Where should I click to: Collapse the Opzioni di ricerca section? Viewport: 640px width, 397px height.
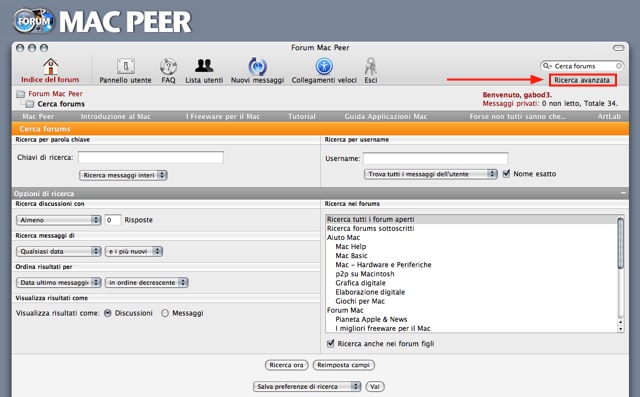[x=623, y=193]
